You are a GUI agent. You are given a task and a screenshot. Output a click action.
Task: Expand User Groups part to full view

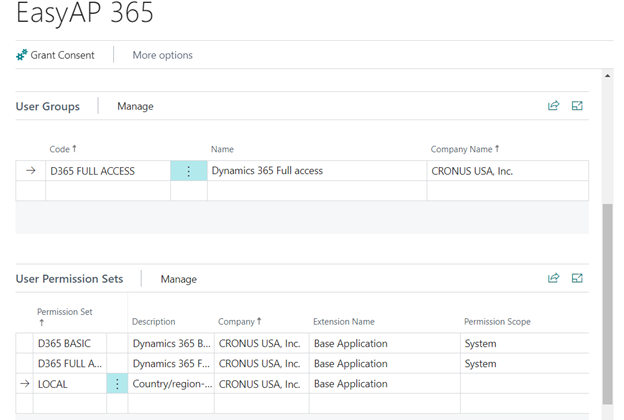point(577,105)
